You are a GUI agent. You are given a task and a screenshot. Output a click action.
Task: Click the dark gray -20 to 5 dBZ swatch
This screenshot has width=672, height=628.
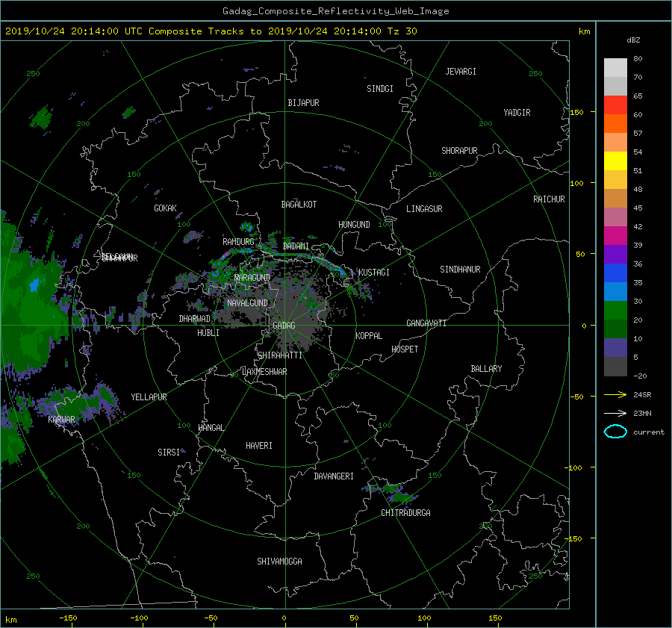point(615,367)
